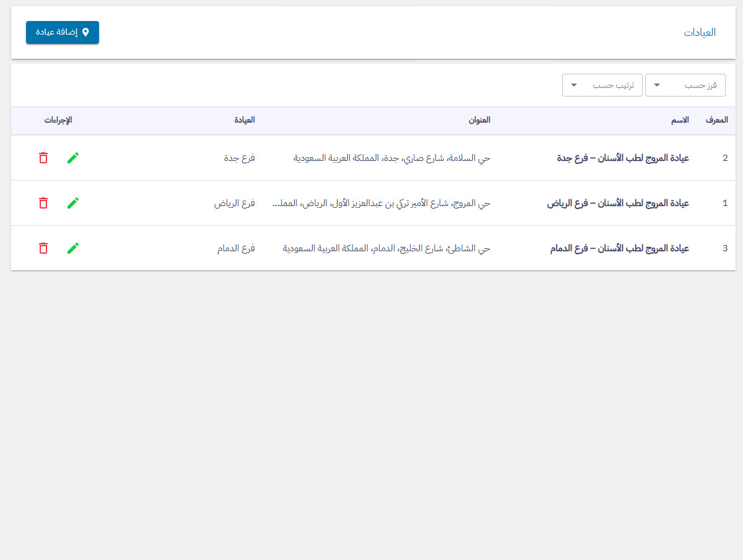The width and height of the screenshot is (743, 560).
Task: Select clinic name عيادة المروج لطب الأسنان – فرع جدة
Action: 623,158
